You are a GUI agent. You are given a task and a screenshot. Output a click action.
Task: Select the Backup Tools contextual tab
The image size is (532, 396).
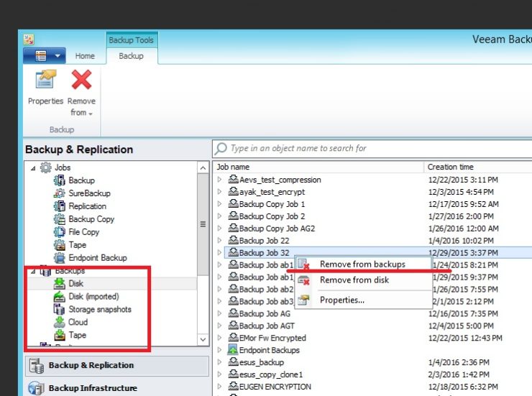(132, 40)
